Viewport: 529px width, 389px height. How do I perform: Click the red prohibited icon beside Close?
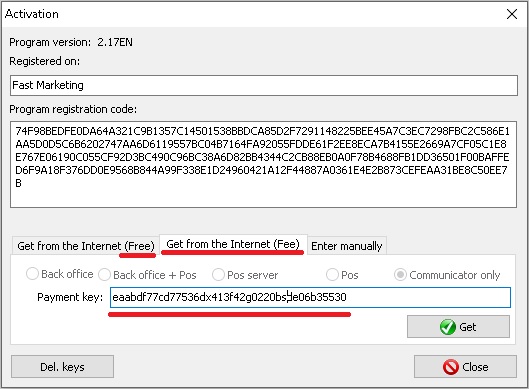(451, 367)
